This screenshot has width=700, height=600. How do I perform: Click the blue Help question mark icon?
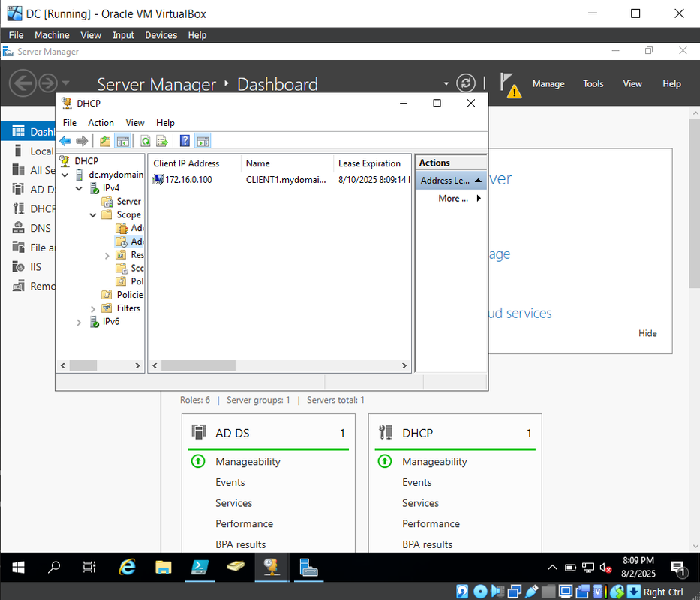click(x=185, y=142)
